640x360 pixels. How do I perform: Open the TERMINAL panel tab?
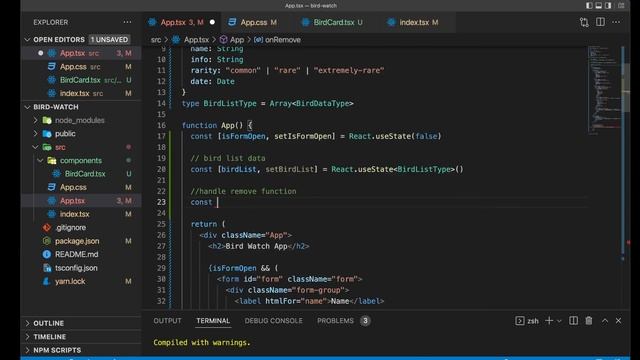(x=213, y=321)
